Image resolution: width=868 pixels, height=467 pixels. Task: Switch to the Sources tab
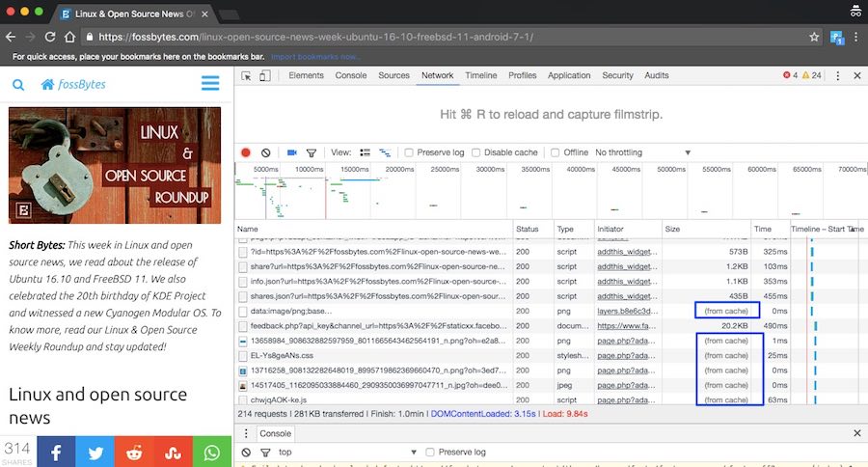[x=393, y=75]
